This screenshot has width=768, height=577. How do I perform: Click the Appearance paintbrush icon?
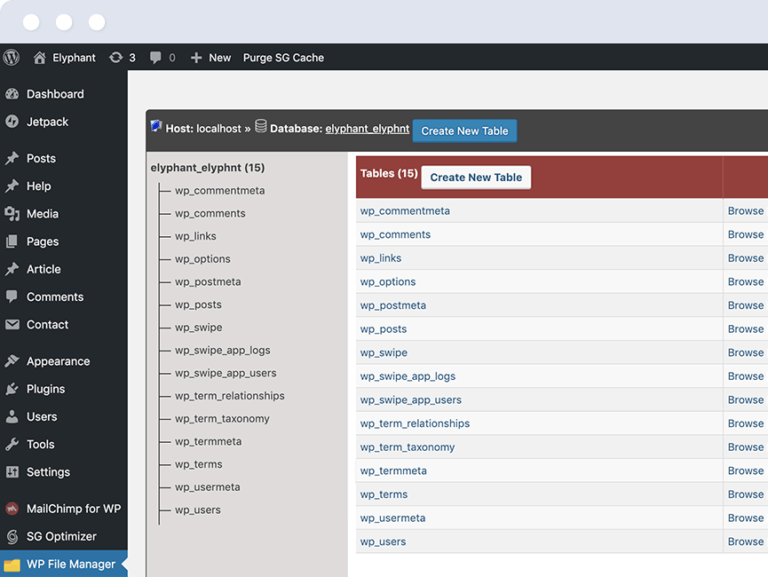click(12, 361)
